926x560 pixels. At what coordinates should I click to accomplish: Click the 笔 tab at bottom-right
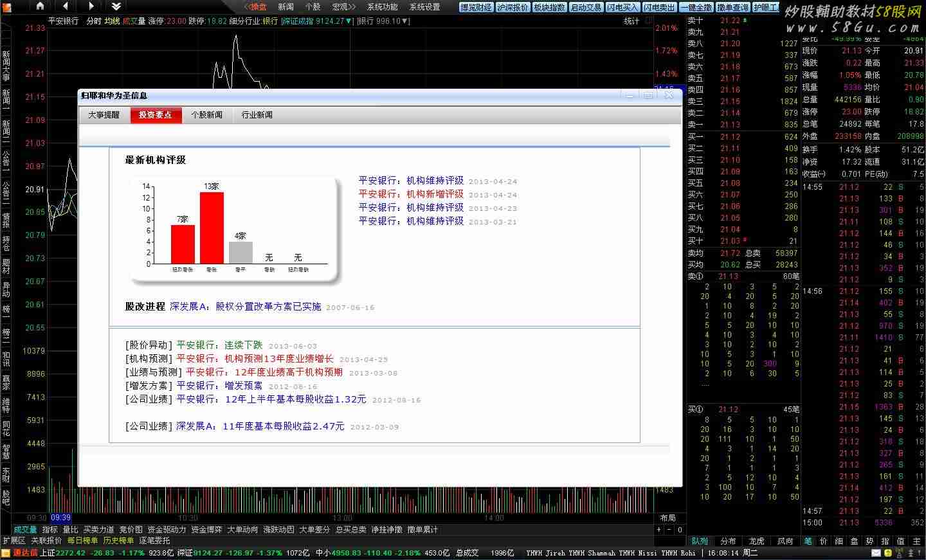808,541
